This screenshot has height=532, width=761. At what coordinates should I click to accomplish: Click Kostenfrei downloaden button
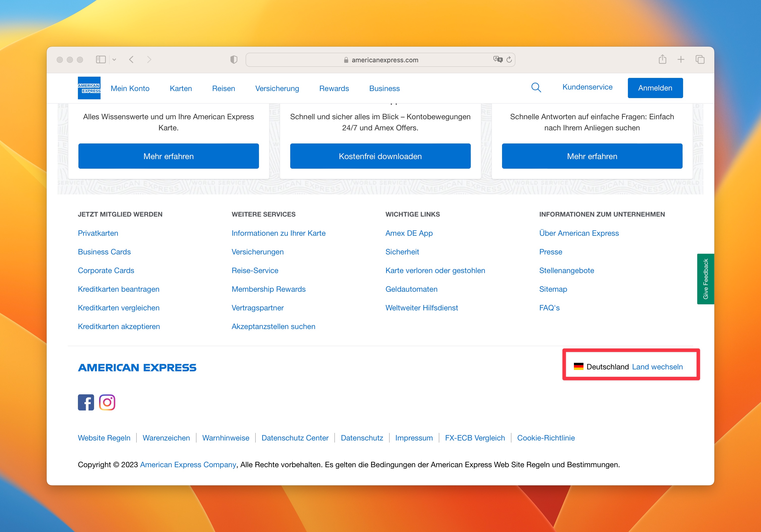coord(380,156)
